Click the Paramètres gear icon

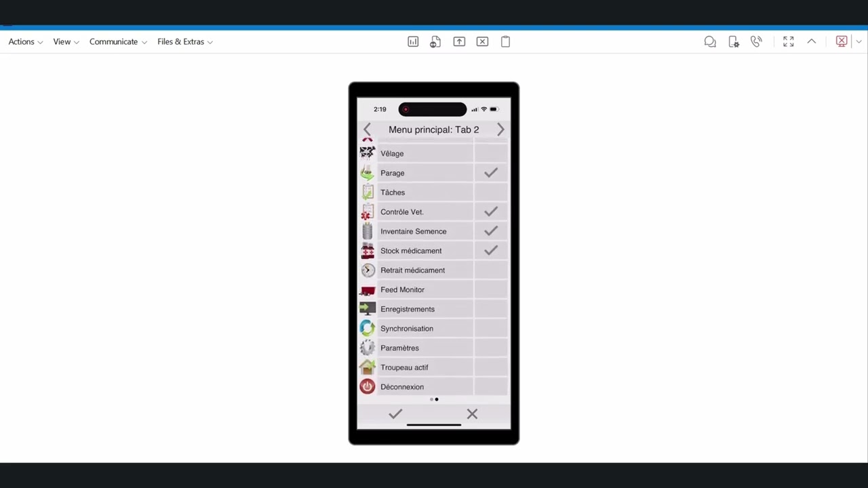click(367, 348)
